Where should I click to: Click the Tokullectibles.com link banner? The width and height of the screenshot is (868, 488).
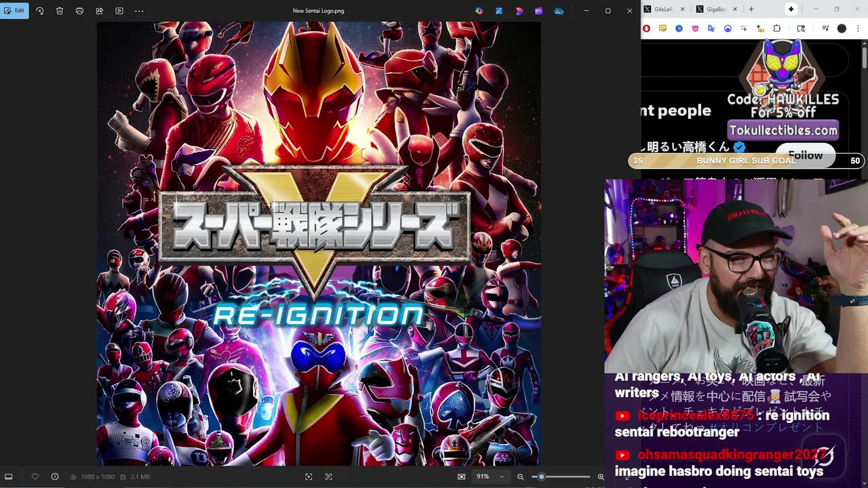(783, 130)
